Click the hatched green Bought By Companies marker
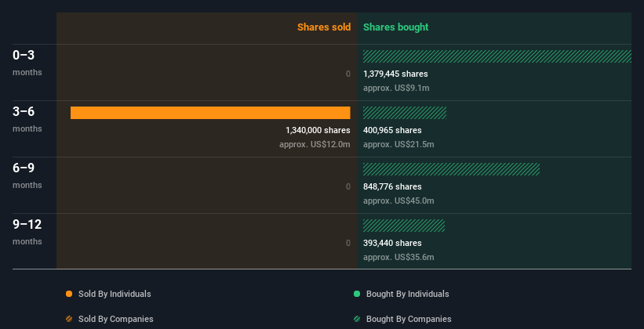644x329 pixels. tap(357, 319)
